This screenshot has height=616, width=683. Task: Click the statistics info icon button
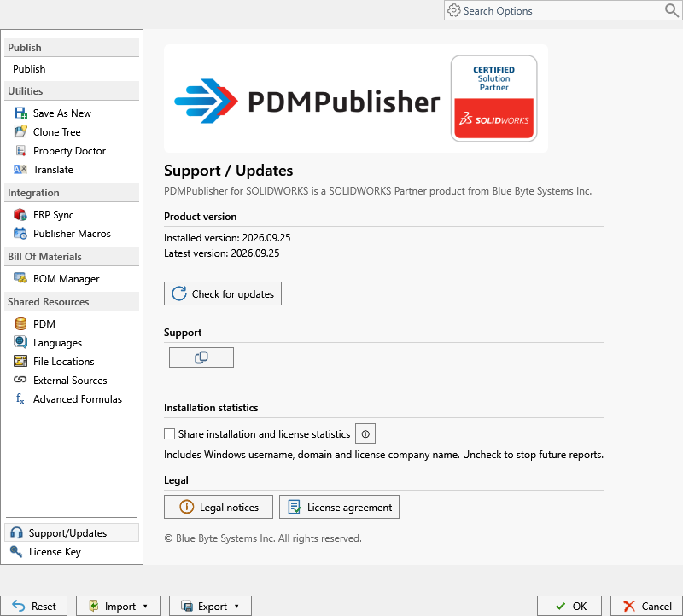tap(365, 433)
